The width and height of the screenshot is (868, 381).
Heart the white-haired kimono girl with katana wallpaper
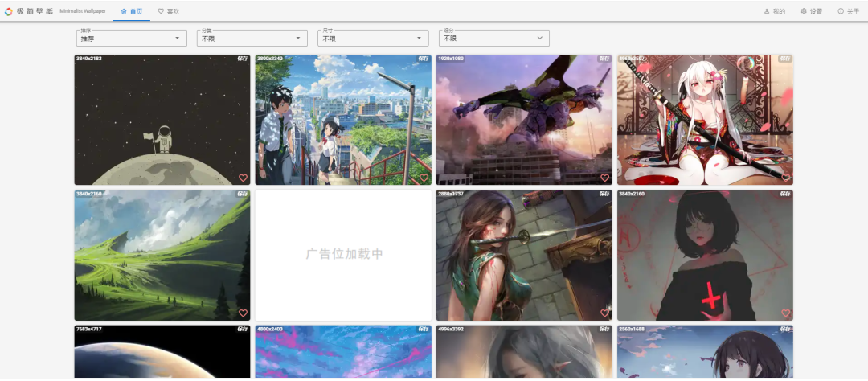tap(785, 178)
